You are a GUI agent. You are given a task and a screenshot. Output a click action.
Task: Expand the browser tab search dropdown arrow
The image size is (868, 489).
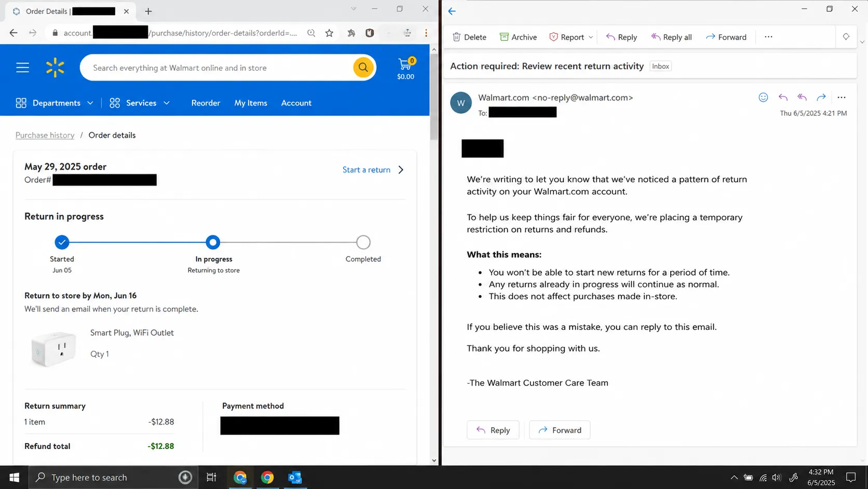(x=354, y=9)
